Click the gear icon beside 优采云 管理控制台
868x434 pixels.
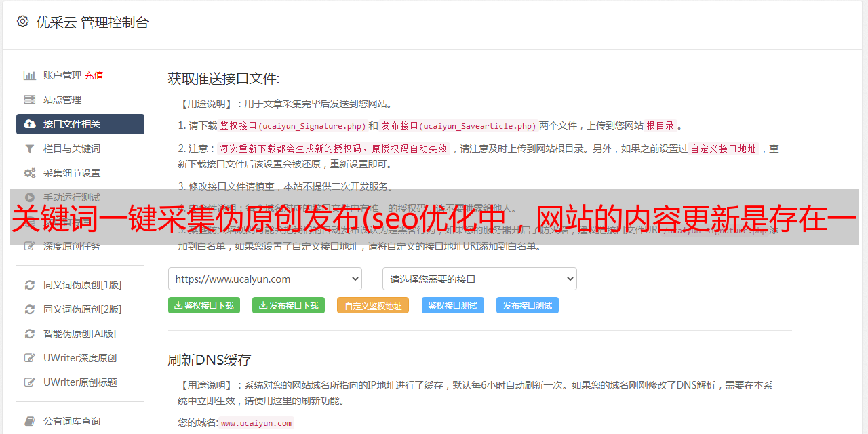[22, 22]
